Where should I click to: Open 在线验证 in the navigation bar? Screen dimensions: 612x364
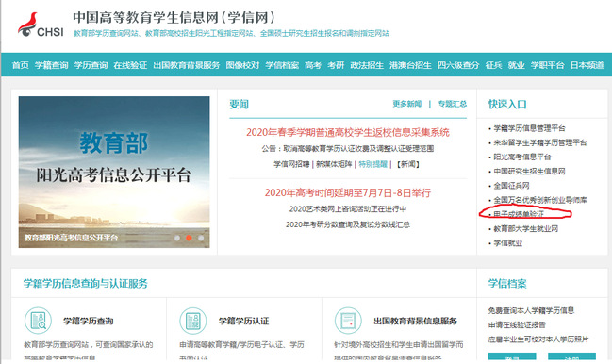(130, 65)
